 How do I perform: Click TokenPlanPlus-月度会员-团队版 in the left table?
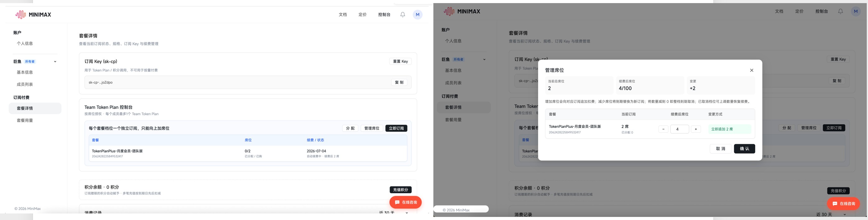117,151
